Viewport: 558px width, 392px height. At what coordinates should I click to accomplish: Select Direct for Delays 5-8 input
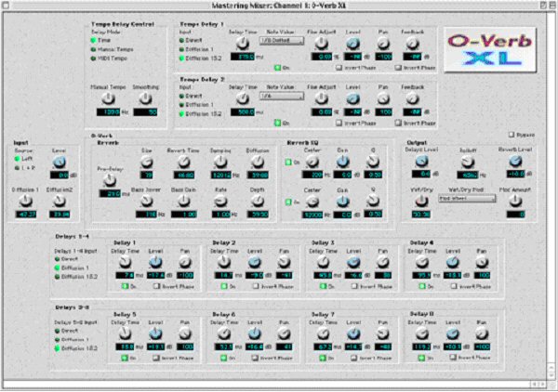pos(57,331)
